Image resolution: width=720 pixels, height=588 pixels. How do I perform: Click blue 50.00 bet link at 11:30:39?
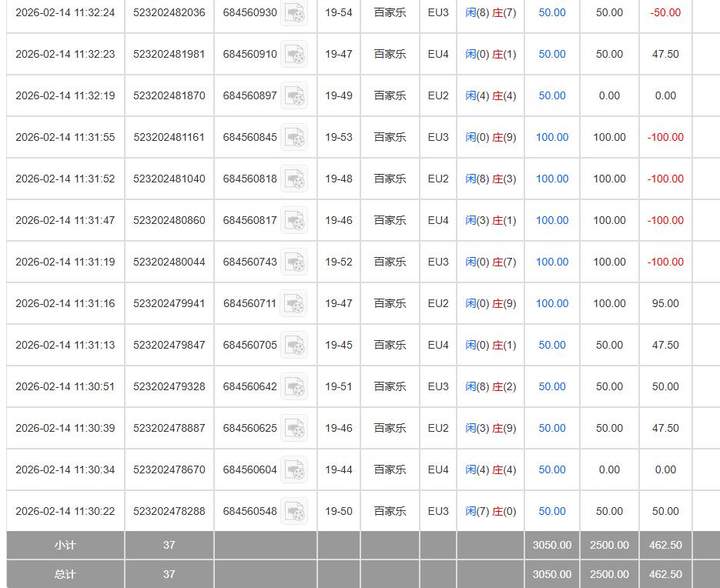click(551, 429)
